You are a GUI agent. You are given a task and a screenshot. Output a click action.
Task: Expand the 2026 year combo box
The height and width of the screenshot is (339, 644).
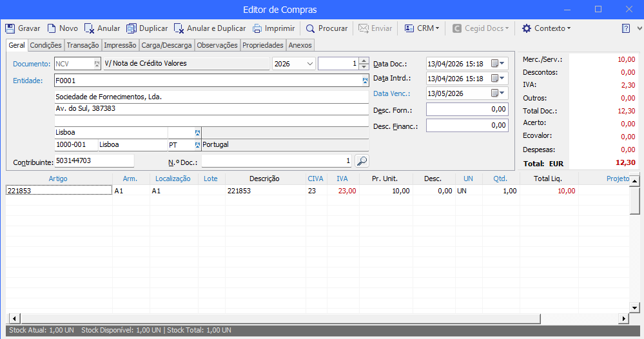pyautogui.click(x=310, y=64)
